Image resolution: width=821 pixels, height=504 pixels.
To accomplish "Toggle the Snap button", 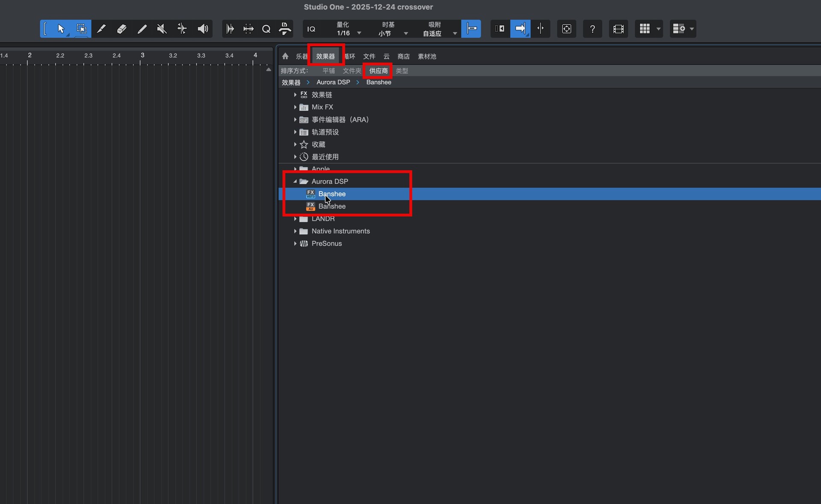I will tap(471, 29).
